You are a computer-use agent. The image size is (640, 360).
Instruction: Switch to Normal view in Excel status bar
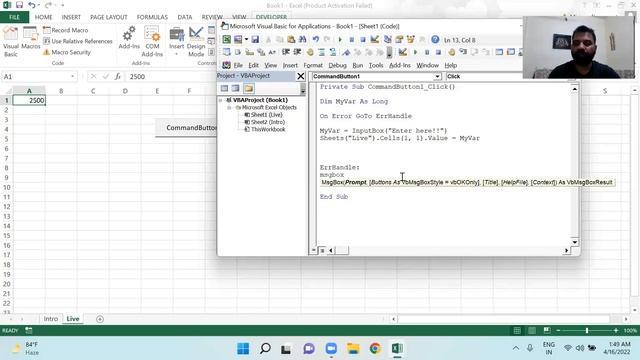point(517,330)
